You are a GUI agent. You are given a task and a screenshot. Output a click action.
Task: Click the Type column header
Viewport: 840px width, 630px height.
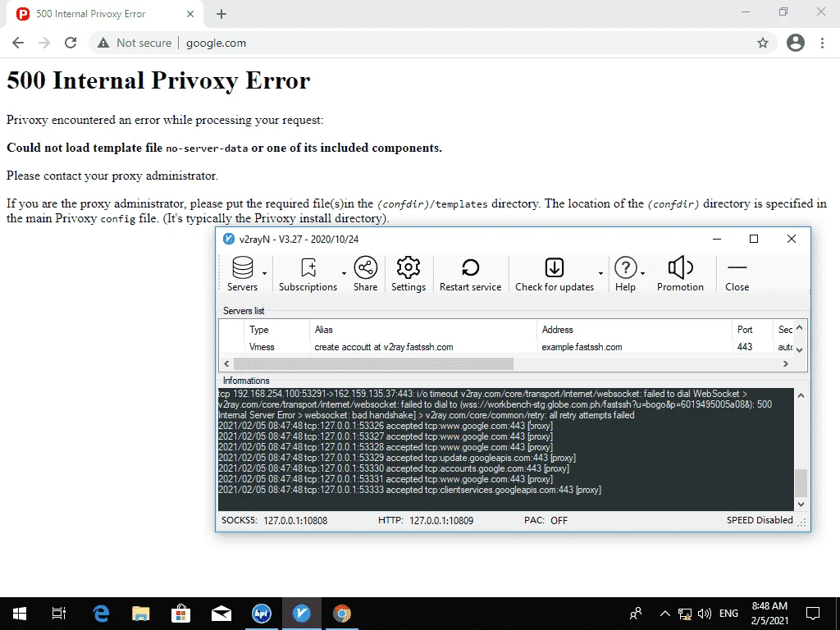(258, 330)
